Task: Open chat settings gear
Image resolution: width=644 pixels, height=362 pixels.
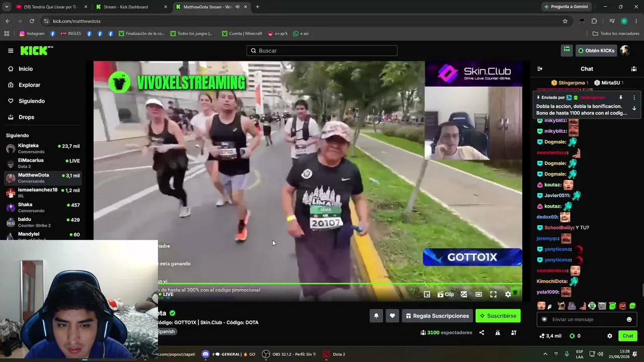Action: [x=610, y=336]
